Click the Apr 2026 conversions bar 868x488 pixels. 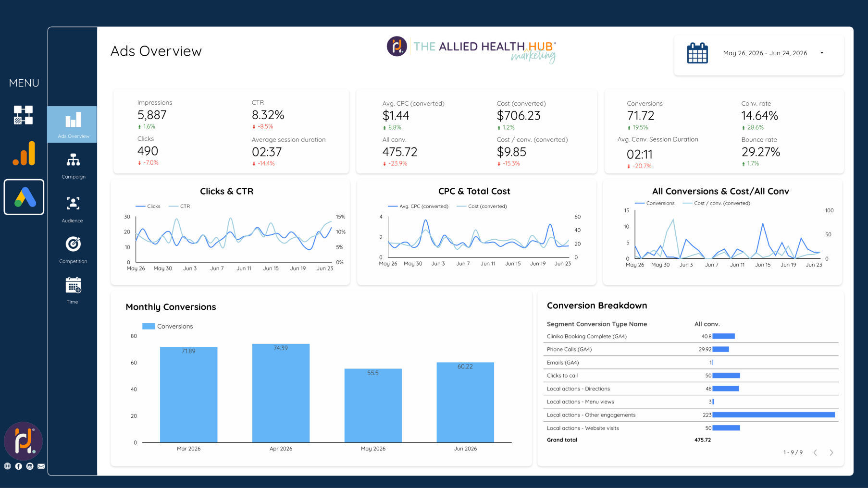point(281,393)
